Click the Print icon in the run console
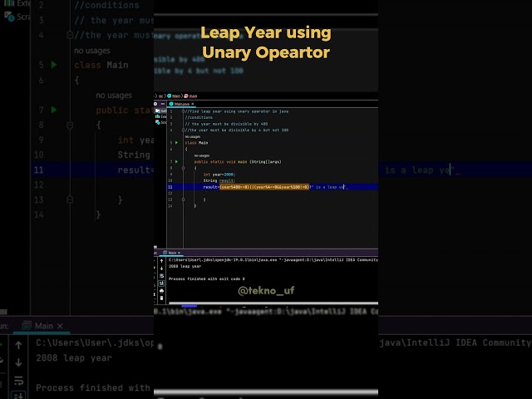 (x=161, y=291)
